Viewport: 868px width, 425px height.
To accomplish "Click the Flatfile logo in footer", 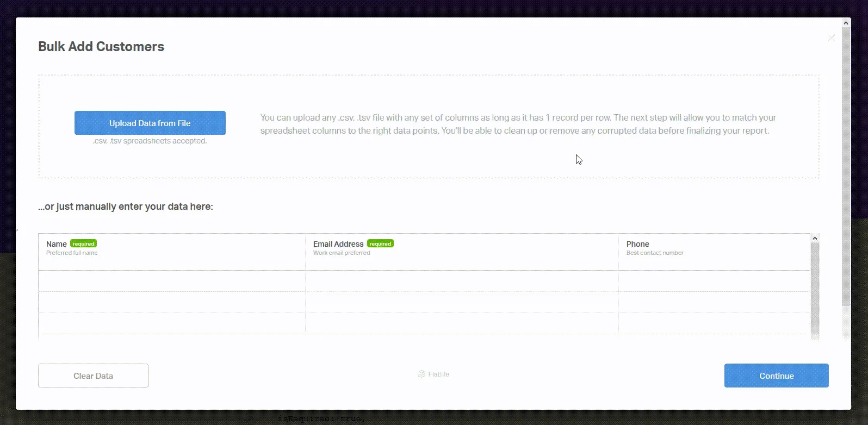I will click(433, 374).
